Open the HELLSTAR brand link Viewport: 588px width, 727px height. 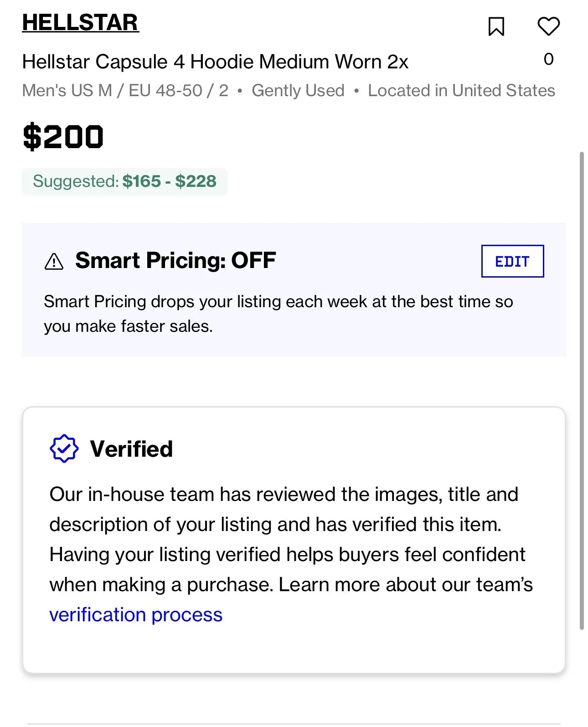[80, 23]
